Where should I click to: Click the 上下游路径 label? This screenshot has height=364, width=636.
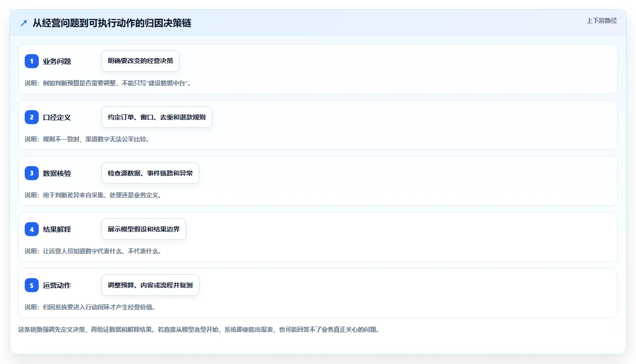[601, 21]
